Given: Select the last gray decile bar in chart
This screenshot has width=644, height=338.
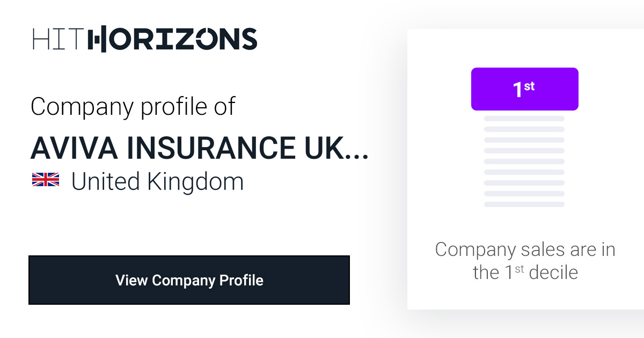Looking at the screenshot, I should [524, 204].
